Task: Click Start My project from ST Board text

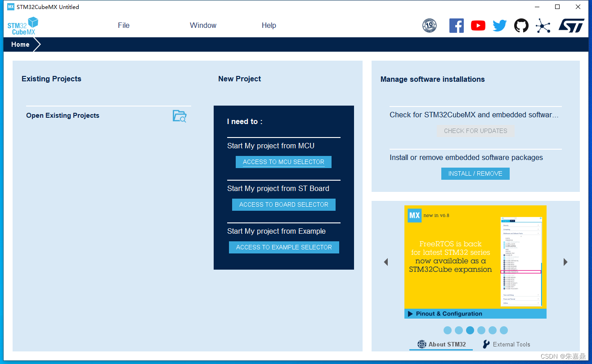Action: coord(278,188)
